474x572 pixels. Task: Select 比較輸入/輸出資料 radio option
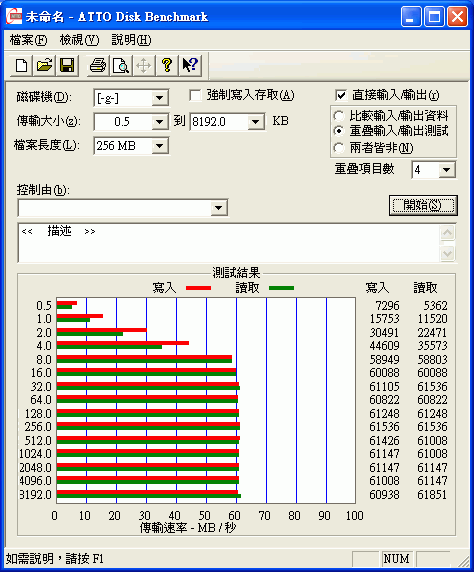(339, 116)
